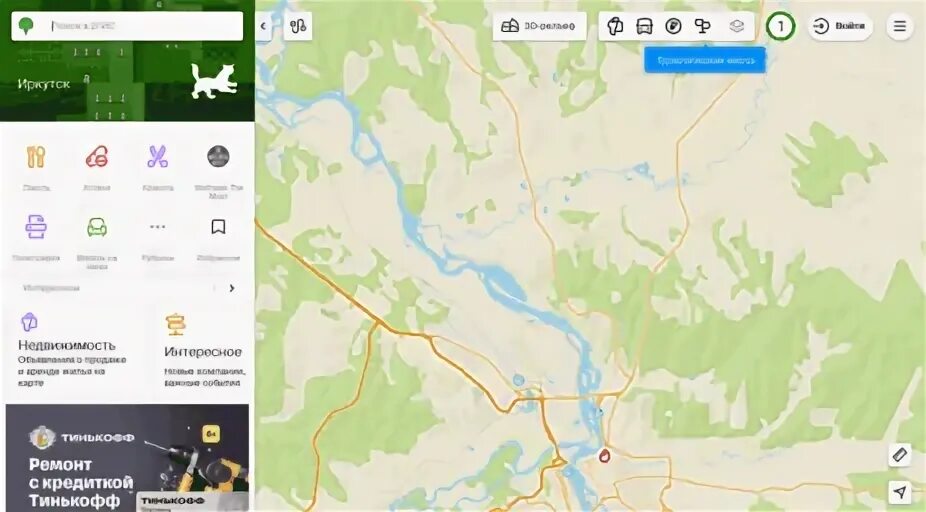Select the green armchair furniture category
Viewport: 926px width, 512px height.
point(97,227)
